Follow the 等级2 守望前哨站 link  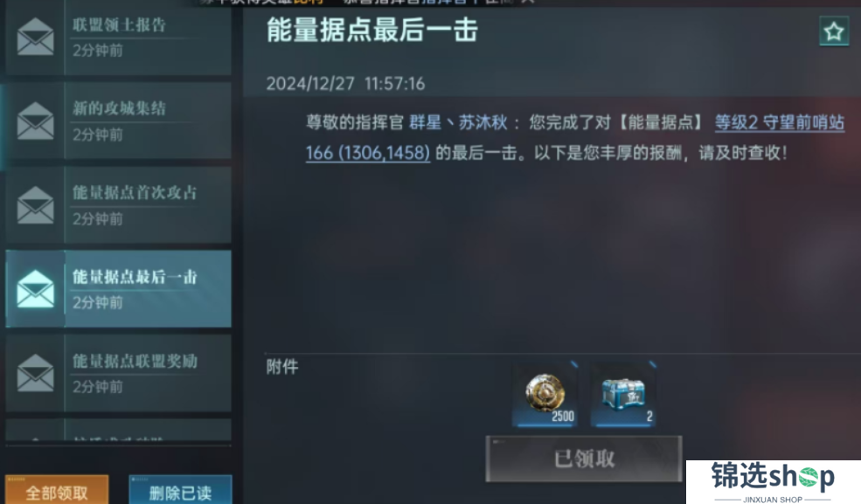coord(779,122)
